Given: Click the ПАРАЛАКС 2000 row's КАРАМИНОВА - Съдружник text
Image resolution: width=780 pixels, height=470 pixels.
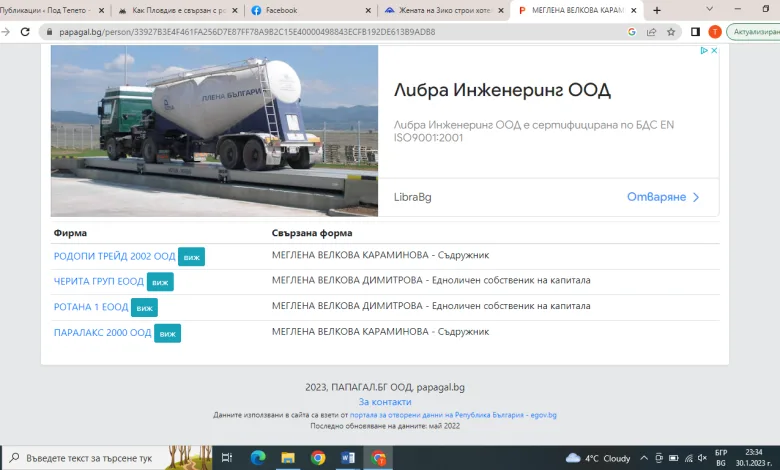Looking at the screenshot, I should click(426, 332).
